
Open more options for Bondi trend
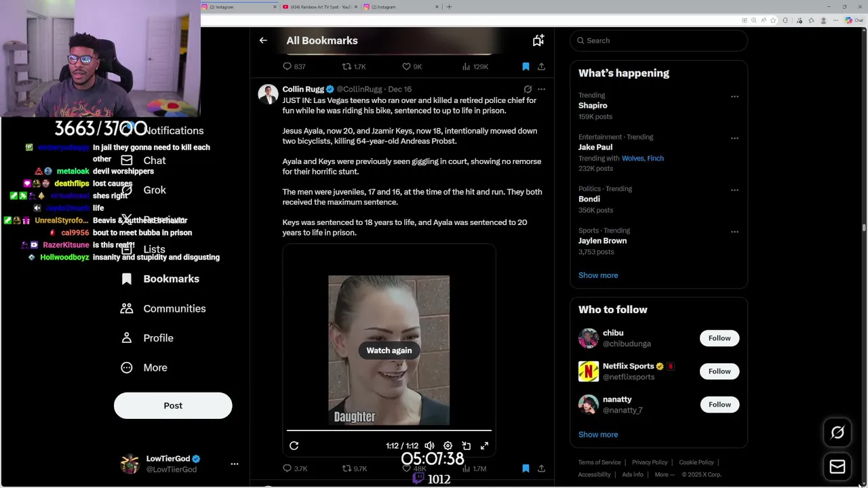734,190
